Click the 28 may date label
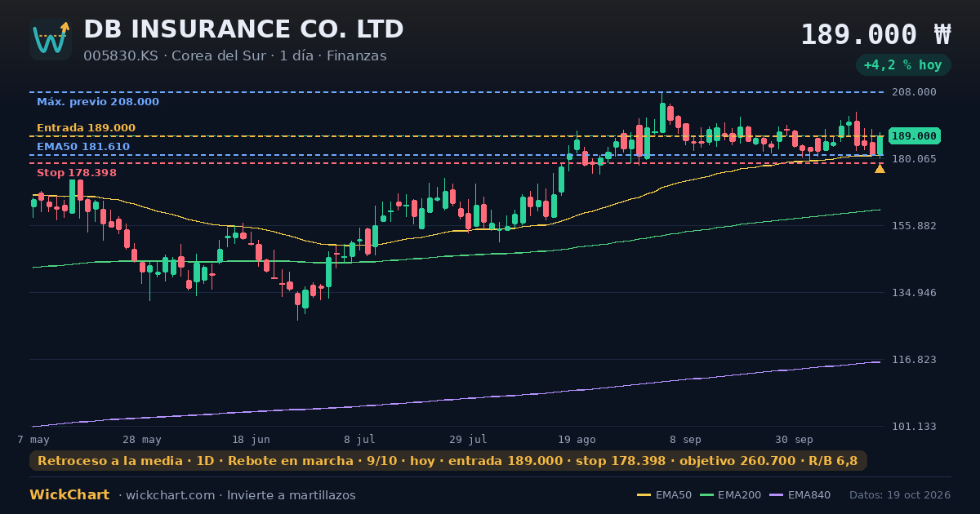980x514 pixels. (142, 439)
